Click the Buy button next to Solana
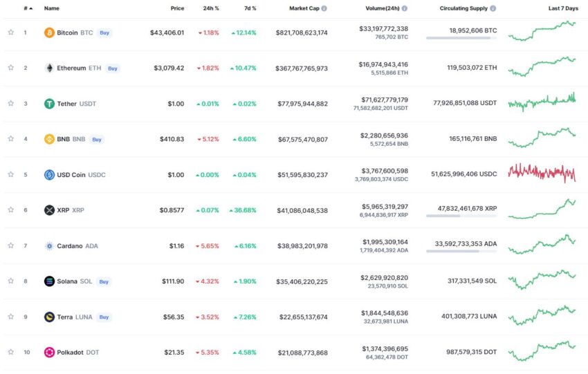 (104, 281)
